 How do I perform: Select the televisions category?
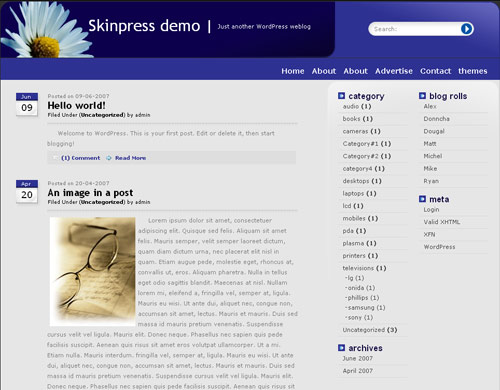click(364, 268)
